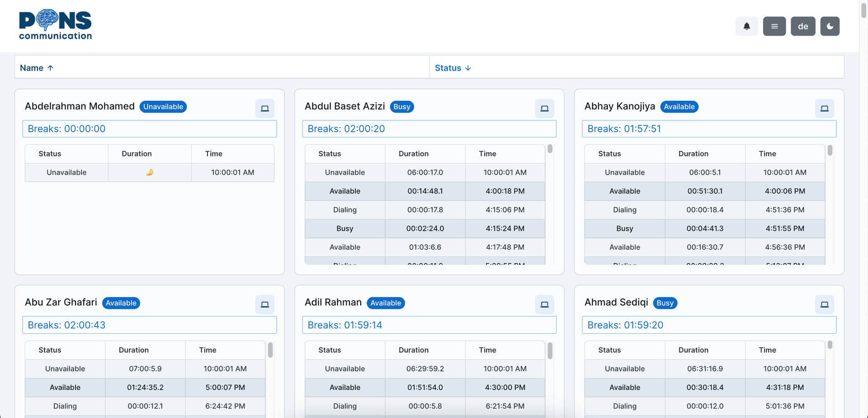Click Ahmad Sediqi name
Viewport: 868px width, 418px height.
[616, 302]
